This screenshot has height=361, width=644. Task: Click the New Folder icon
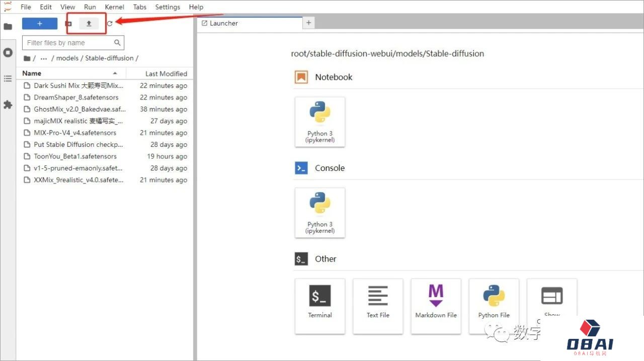(68, 24)
